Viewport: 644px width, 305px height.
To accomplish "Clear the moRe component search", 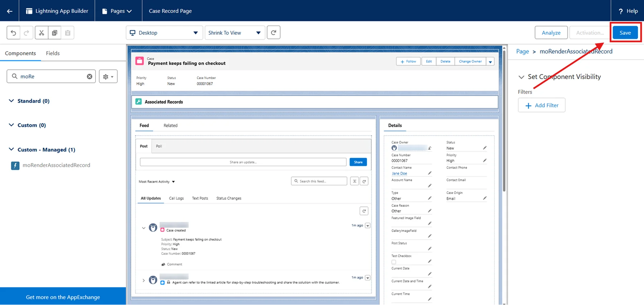I will click(x=89, y=76).
